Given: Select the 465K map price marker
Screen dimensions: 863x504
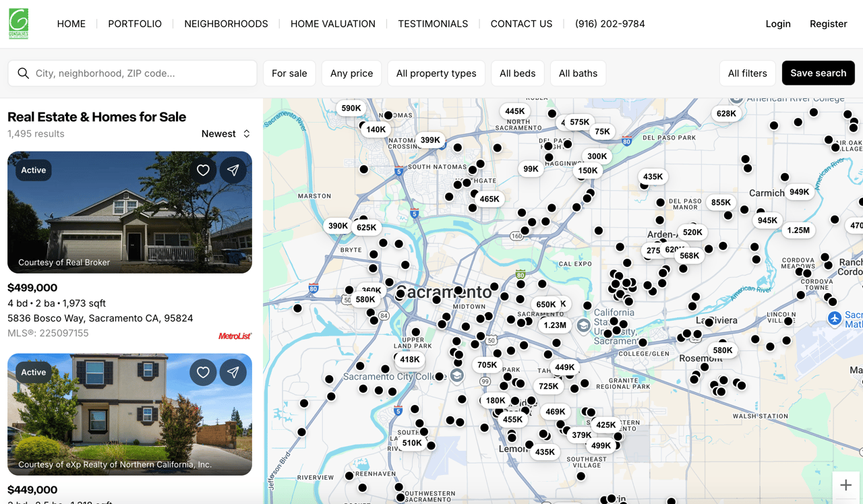Looking at the screenshot, I should [489, 199].
